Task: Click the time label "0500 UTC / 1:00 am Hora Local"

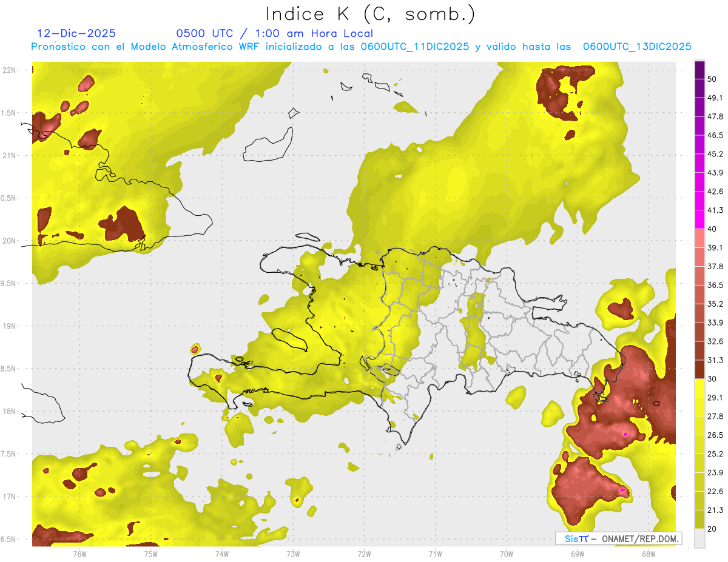Action: tap(274, 33)
